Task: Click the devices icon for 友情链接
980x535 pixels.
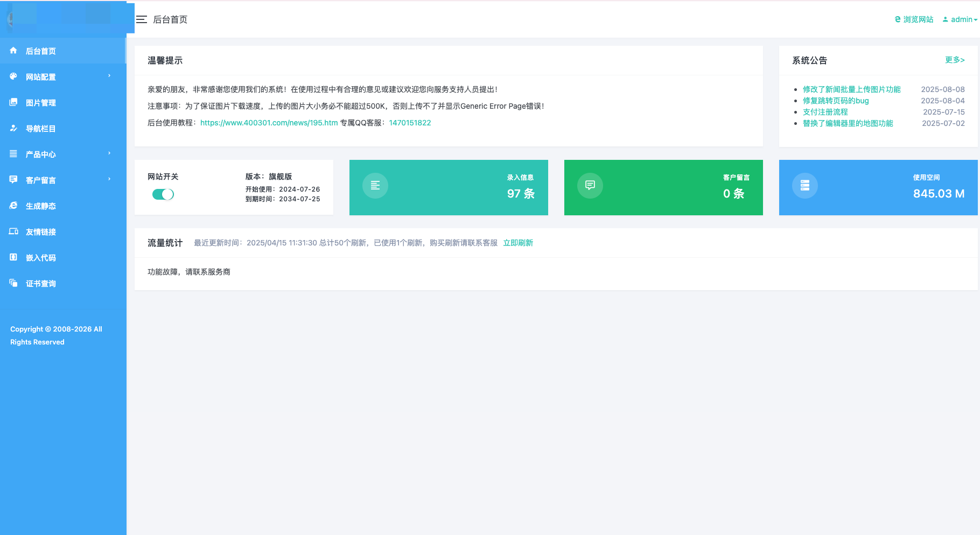Action: coord(13,231)
